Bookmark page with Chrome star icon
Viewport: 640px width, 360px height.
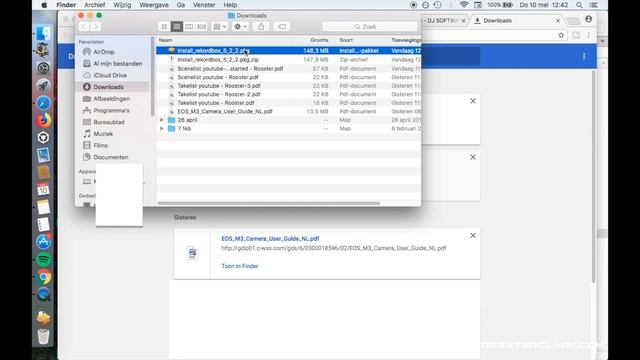pyautogui.click(x=561, y=36)
